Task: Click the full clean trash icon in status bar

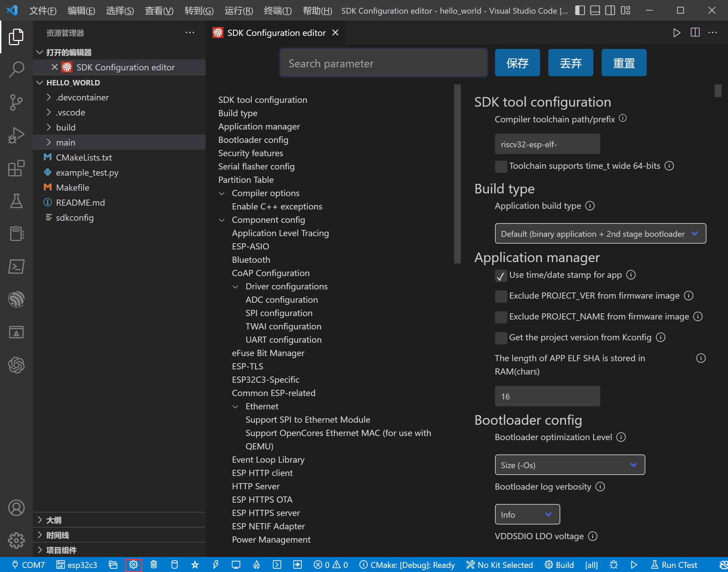Action: (x=154, y=565)
